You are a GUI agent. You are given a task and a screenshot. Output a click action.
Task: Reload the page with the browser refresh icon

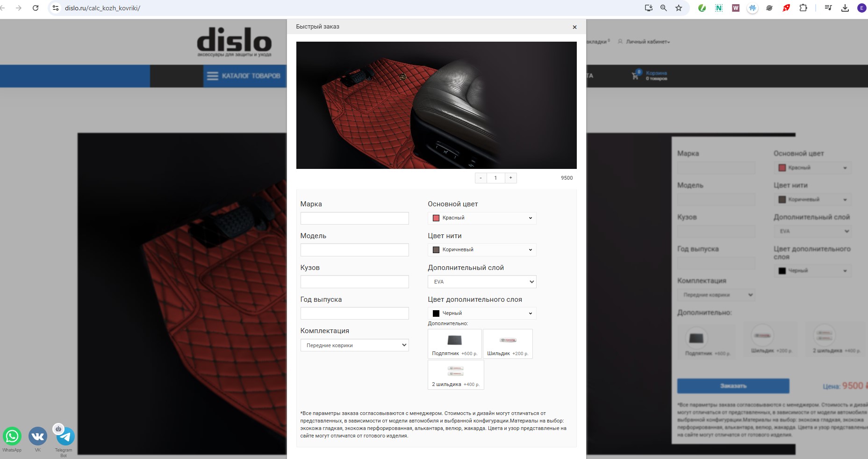click(36, 8)
